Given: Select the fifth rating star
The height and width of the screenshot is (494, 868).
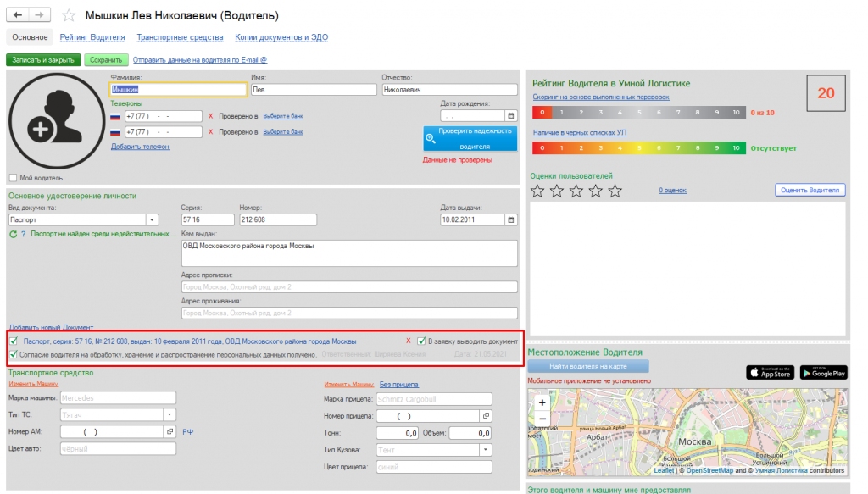Looking at the screenshot, I should tap(615, 191).
